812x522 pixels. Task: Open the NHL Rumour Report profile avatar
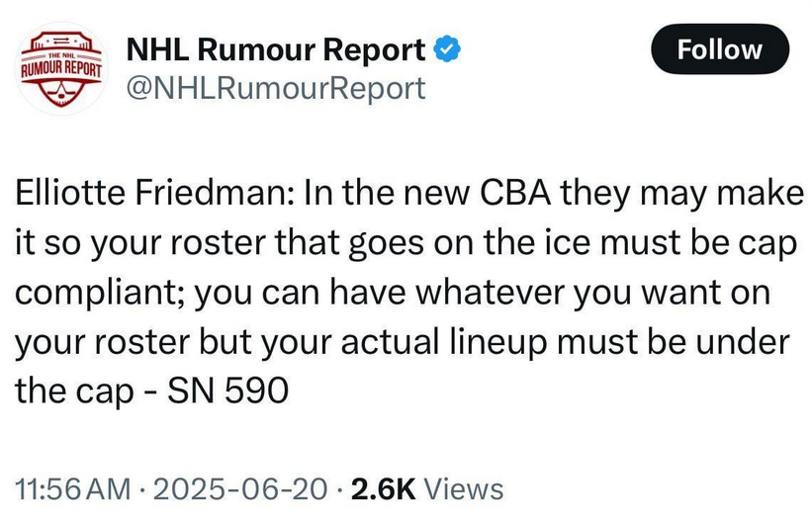click(62, 68)
